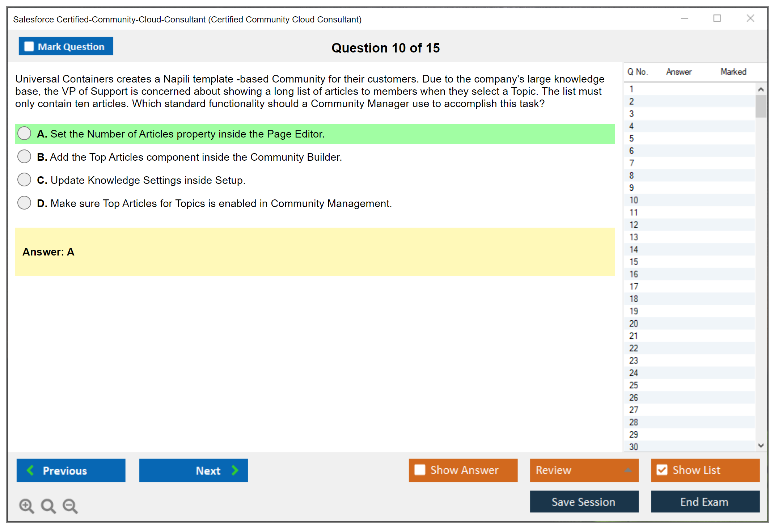The image size is (778, 532).
Task: Click the green right arrow on Next
Action: pos(235,470)
